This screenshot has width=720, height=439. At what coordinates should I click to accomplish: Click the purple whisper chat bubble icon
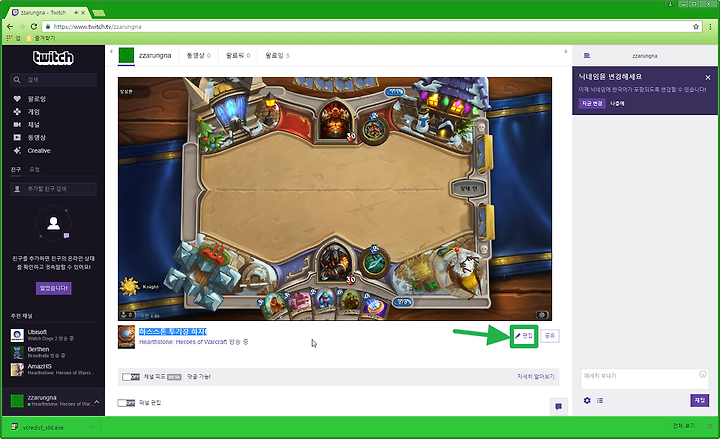click(558, 406)
